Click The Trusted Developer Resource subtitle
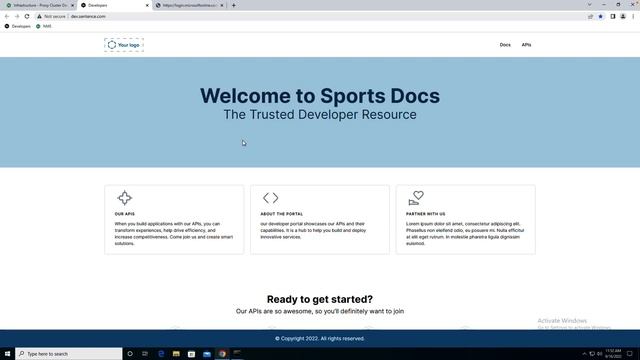Viewport: 640px width, 360px height. tap(320, 115)
